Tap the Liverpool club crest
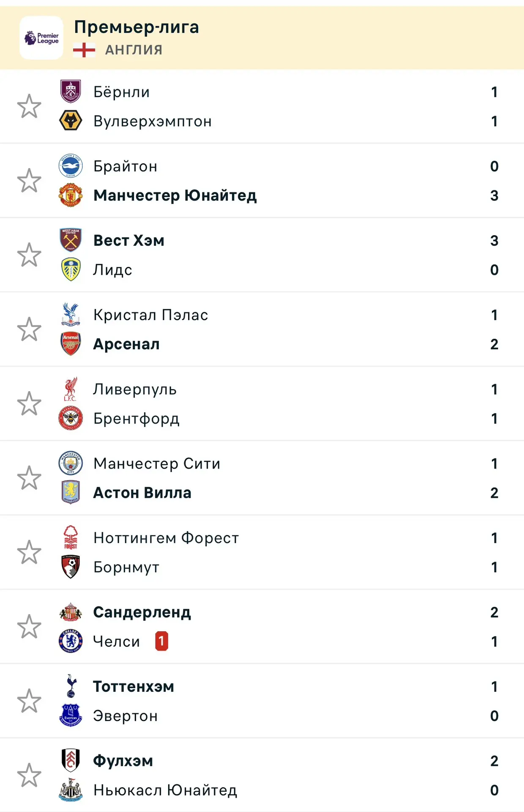This screenshot has height=812, width=524. pyautogui.click(x=71, y=389)
